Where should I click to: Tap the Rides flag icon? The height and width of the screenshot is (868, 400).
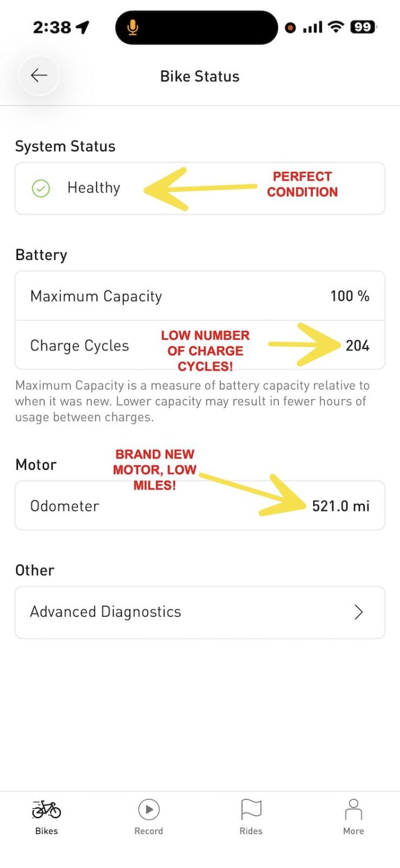point(251,808)
